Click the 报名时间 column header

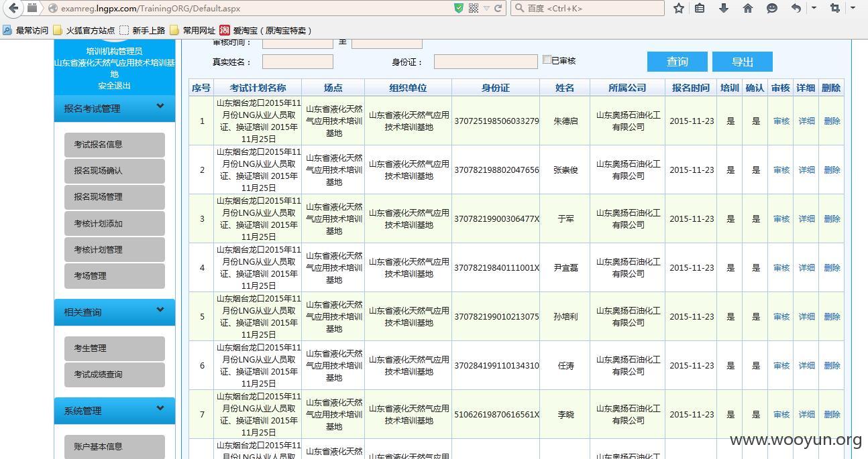pos(691,88)
